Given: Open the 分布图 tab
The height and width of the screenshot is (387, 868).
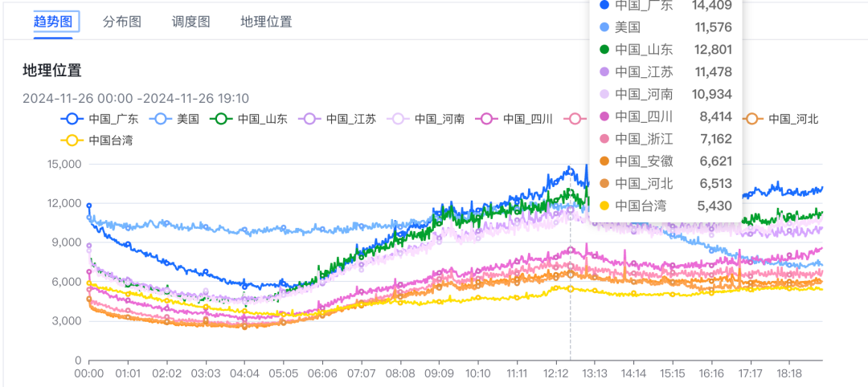Looking at the screenshot, I should (x=122, y=22).
